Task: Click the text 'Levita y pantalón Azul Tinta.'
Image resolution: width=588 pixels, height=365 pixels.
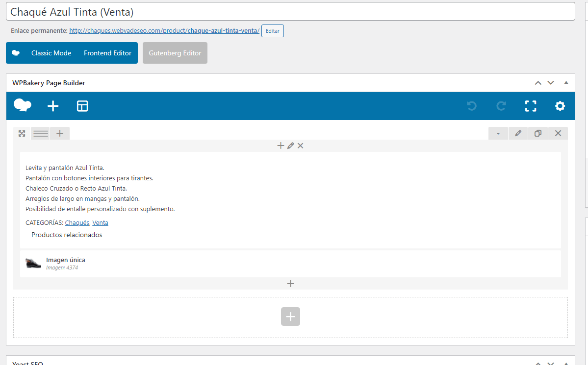Action: (x=65, y=168)
